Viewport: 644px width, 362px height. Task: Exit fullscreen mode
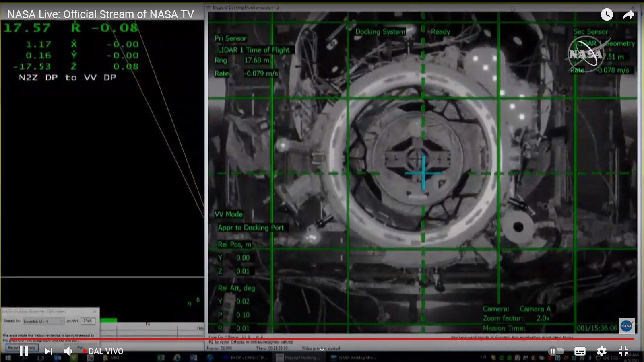coord(623,351)
